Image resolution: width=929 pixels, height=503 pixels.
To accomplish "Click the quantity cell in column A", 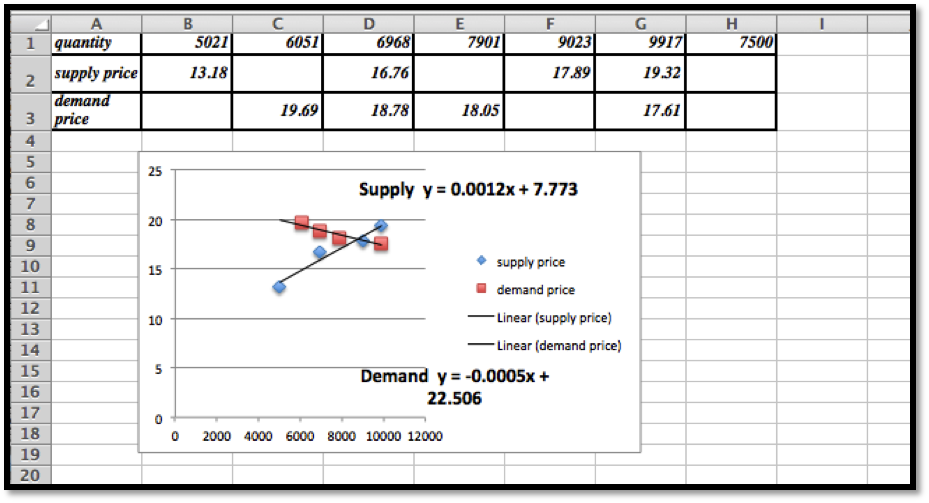I will tap(96, 43).
